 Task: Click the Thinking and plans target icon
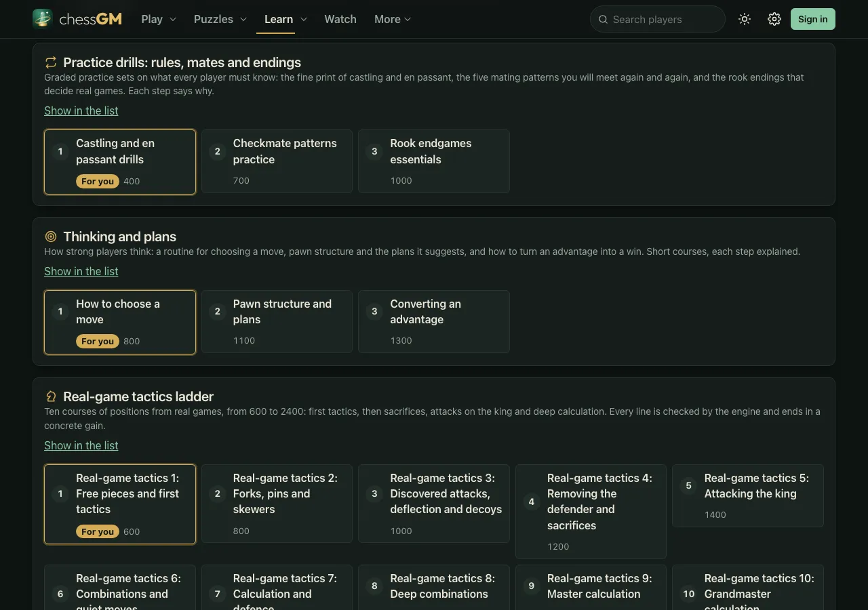[51, 237]
